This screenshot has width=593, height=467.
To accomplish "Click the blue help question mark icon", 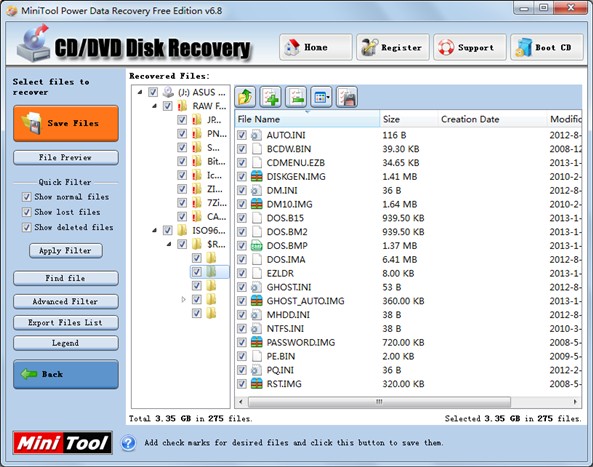I will click(x=129, y=443).
